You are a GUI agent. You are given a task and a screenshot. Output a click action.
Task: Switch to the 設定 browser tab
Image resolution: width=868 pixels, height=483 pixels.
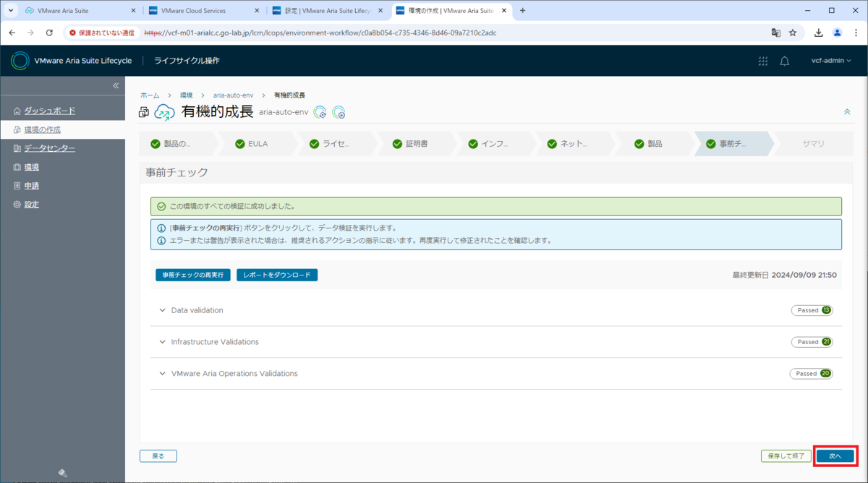tap(328, 11)
